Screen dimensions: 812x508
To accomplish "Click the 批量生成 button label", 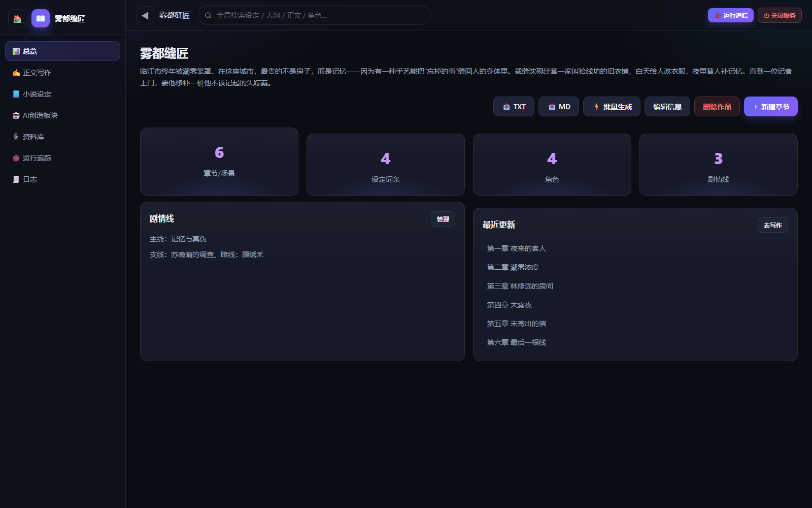I will pyautogui.click(x=618, y=107).
